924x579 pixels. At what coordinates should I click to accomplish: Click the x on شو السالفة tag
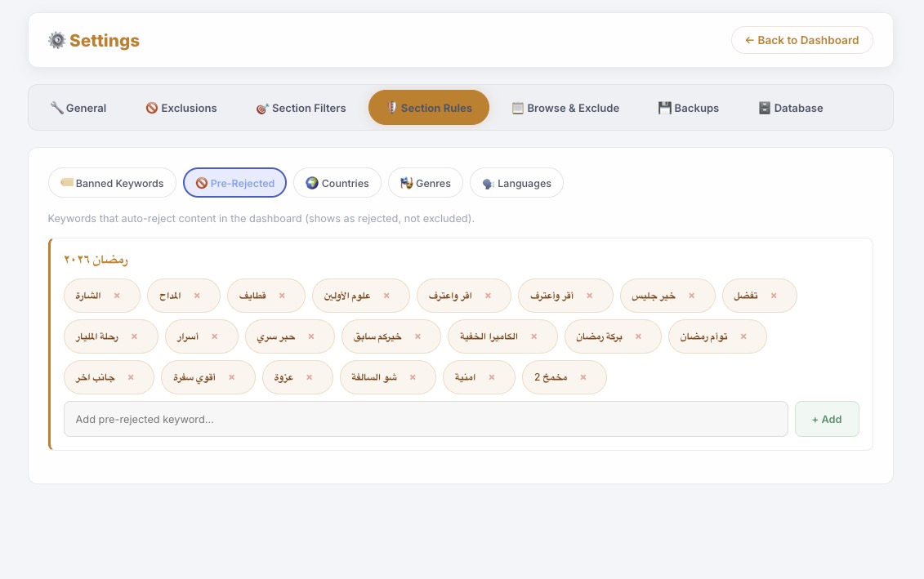[413, 377]
